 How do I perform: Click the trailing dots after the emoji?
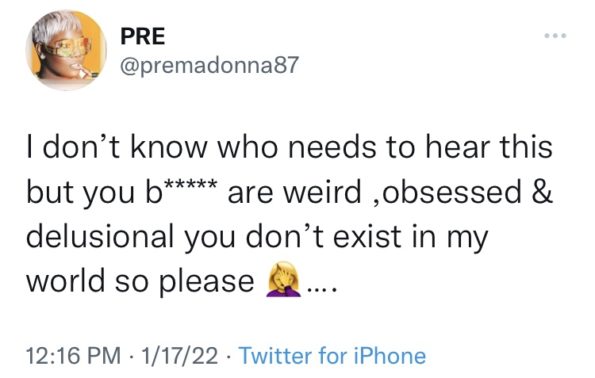click(x=322, y=290)
